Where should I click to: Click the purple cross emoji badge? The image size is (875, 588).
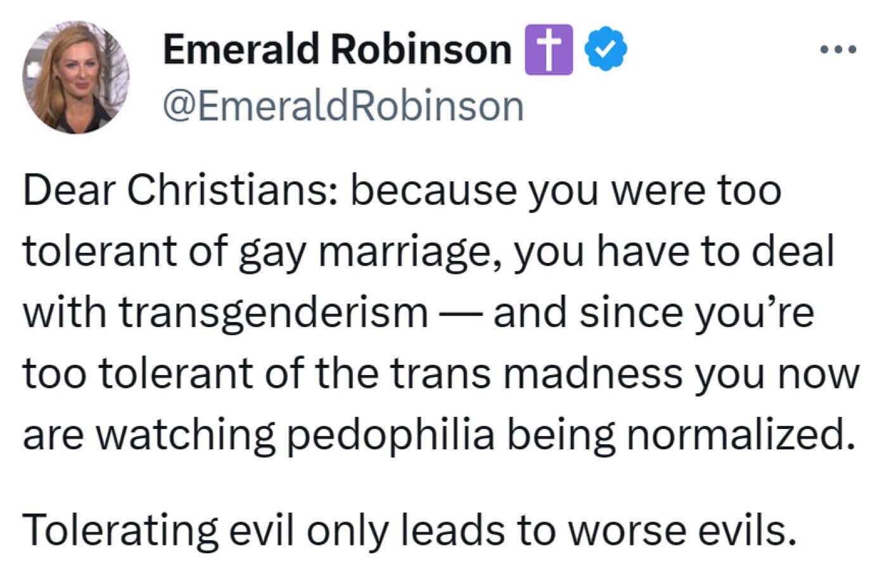[x=549, y=49]
